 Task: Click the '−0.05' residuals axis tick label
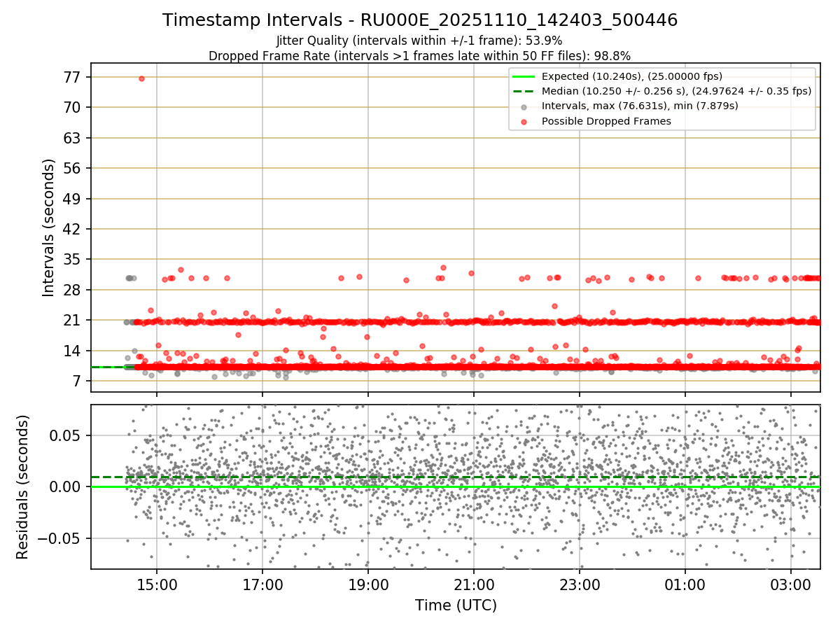click(x=58, y=538)
